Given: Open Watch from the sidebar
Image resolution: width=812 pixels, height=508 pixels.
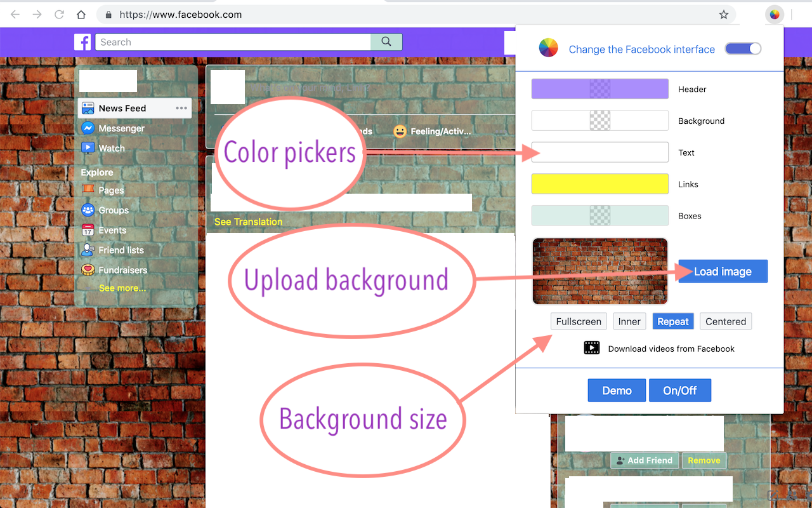Looking at the screenshot, I should tap(112, 148).
